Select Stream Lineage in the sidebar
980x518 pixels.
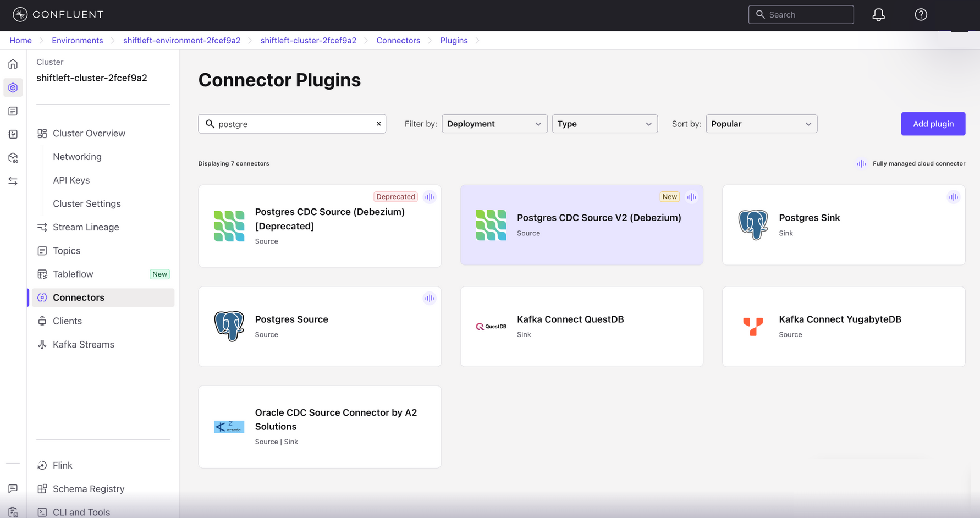86,227
